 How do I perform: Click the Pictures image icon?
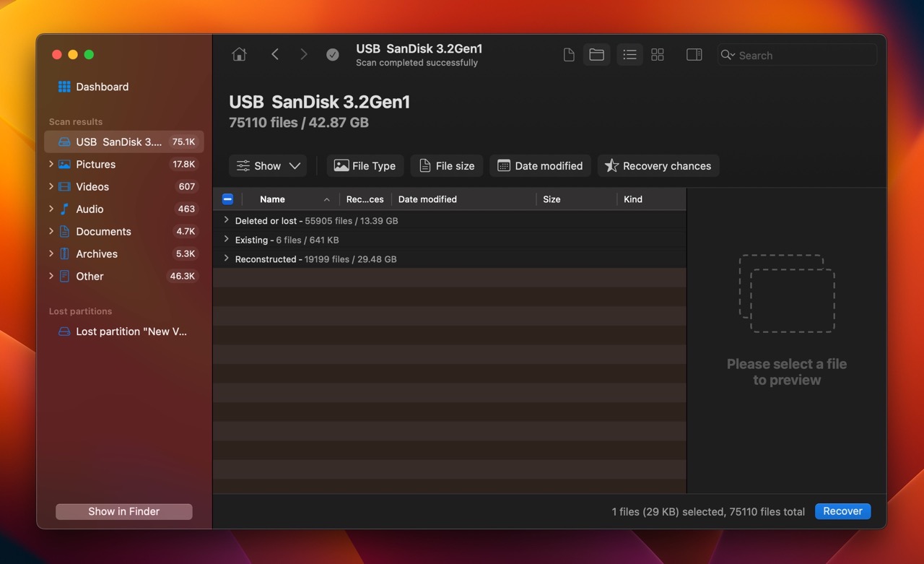click(64, 164)
